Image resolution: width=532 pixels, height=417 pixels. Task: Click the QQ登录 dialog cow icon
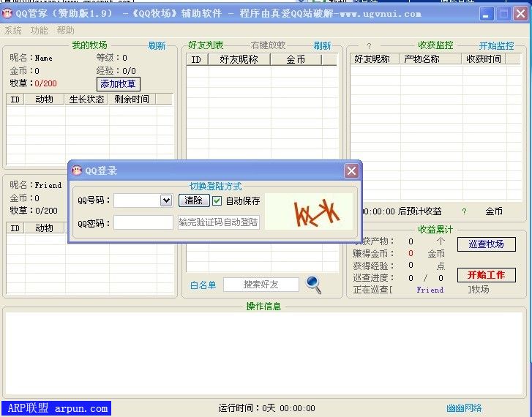(x=77, y=170)
